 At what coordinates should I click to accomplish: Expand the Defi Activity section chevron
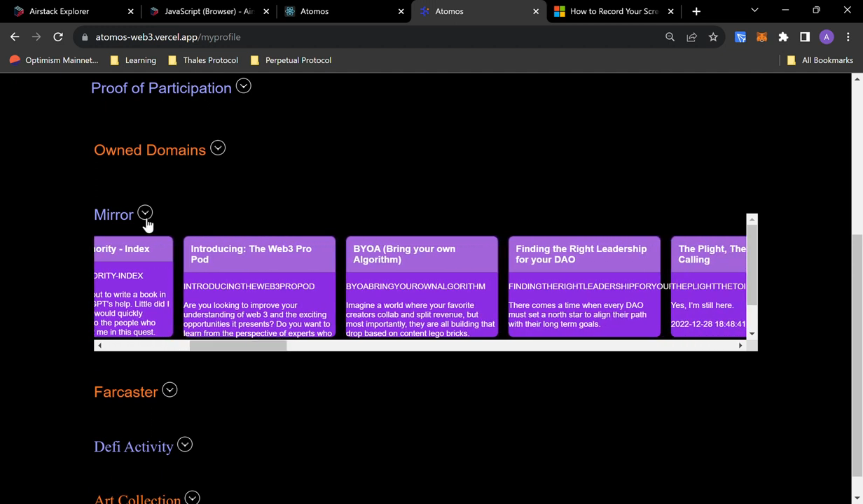[x=185, y=444]
